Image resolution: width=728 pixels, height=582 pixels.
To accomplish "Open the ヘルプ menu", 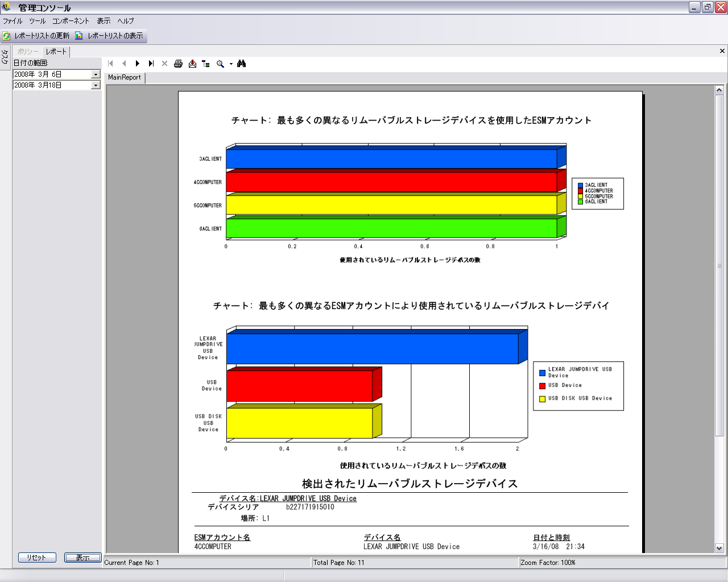I will click(x=126, y=21).
